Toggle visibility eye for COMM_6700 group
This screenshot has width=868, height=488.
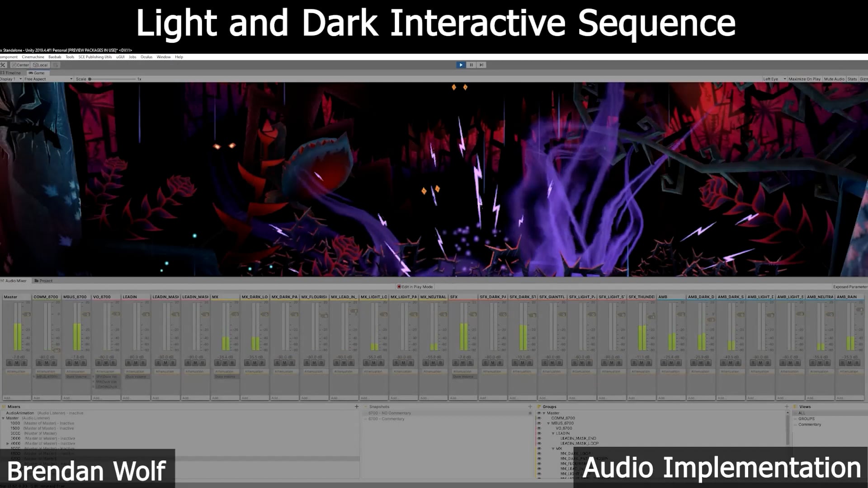click(539, 418)
